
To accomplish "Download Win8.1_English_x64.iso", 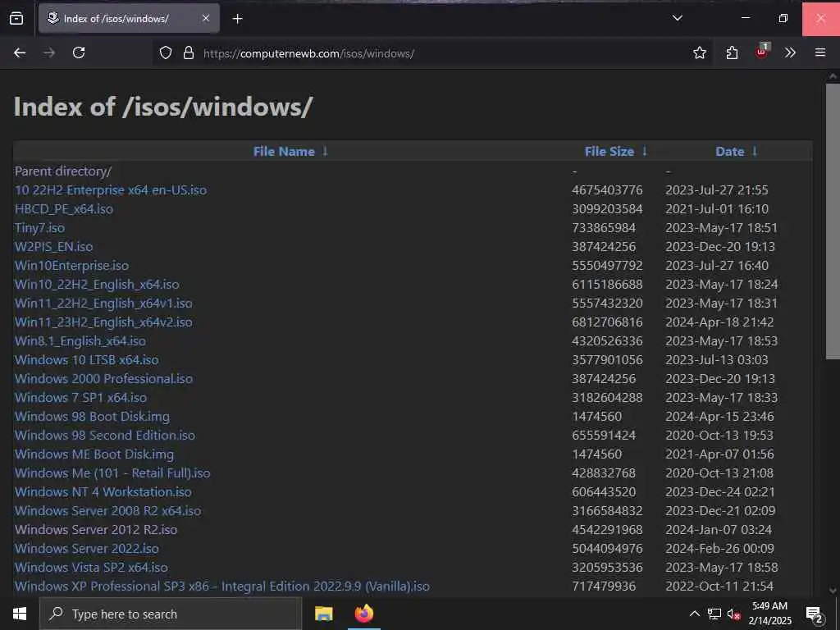I will coord(80,340).
